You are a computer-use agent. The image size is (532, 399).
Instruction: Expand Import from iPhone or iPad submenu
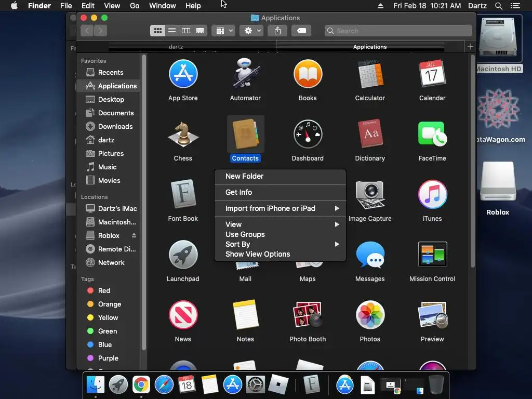[280, 208]
